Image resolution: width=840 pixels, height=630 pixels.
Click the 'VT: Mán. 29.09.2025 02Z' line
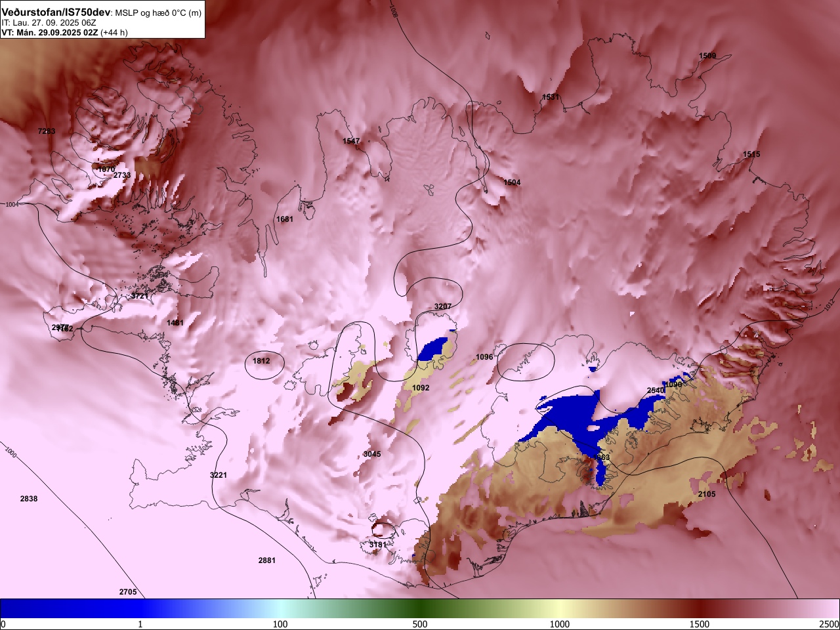tap(50, 32)
